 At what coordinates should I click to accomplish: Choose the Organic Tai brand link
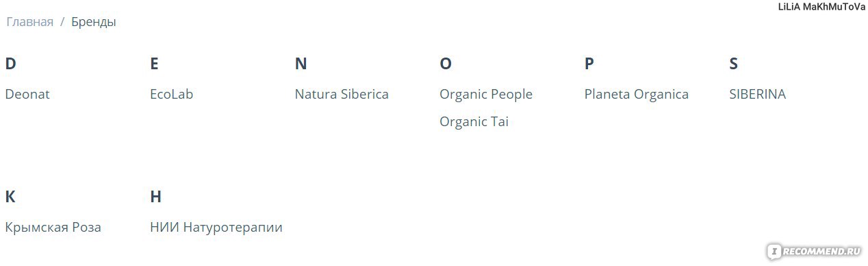pyautogui.click(x=474, y=122)
